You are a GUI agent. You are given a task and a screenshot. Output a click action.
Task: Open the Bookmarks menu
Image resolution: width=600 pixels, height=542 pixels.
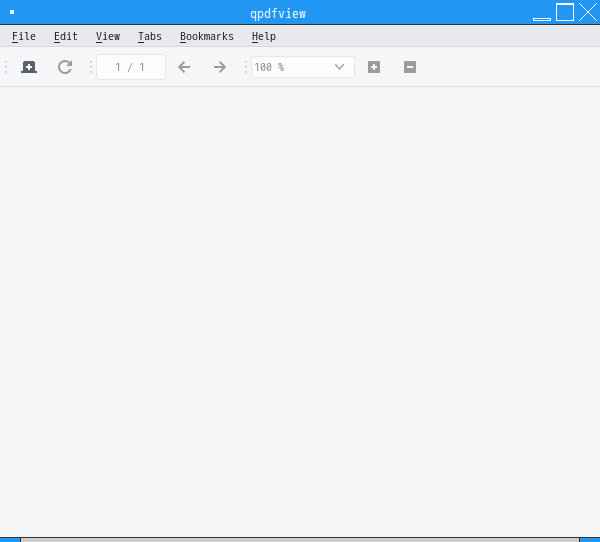[x=207, y=36]
